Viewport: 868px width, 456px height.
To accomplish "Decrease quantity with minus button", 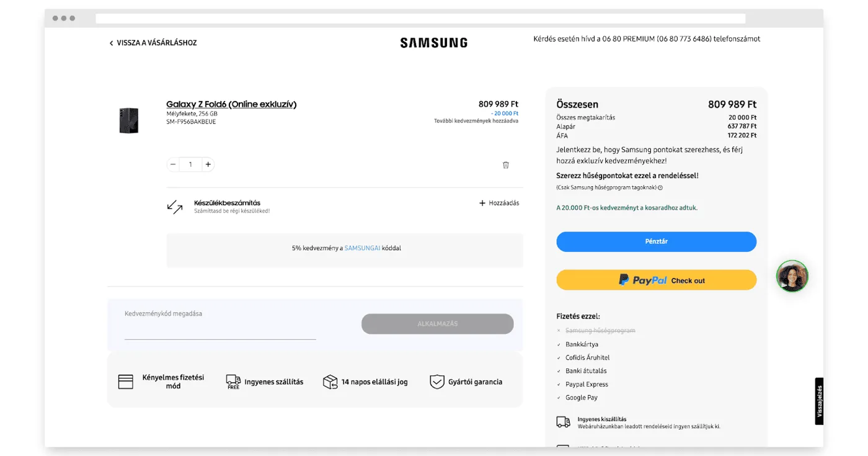I will pos(173,164).
